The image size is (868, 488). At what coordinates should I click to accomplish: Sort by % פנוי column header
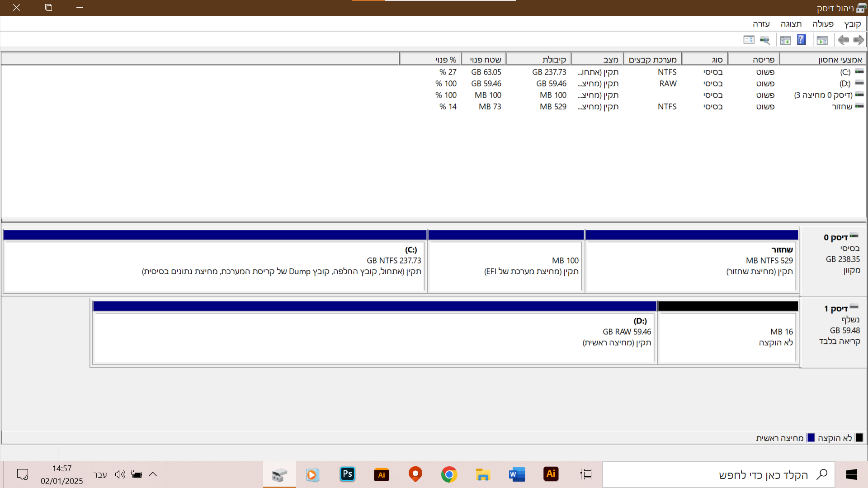click(430, 60)
